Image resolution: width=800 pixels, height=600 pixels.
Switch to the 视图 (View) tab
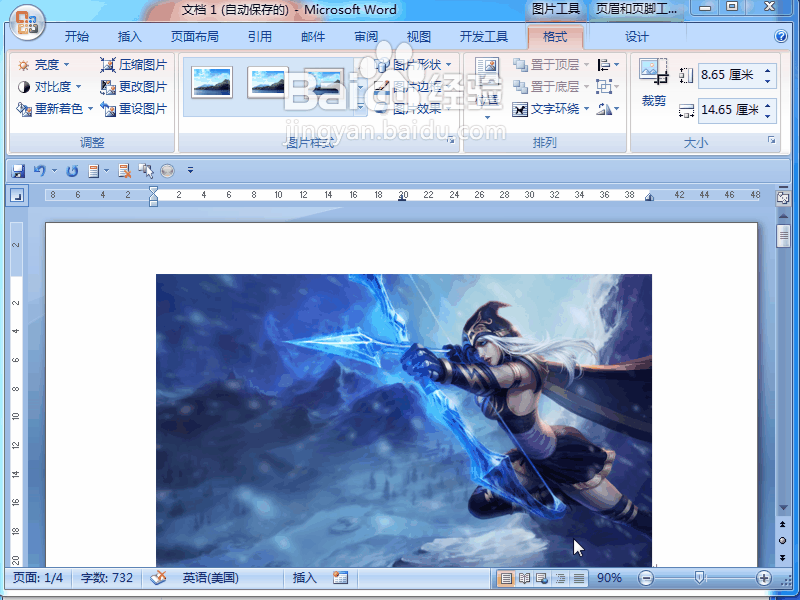pyautogui.click(x=419, y=37)
